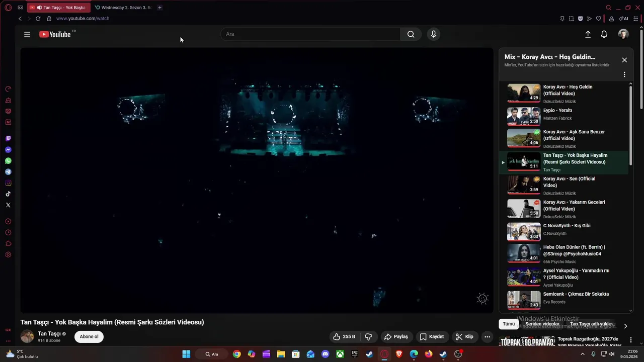Image resolution: width=644 pixels, height=362 pixels.
Task: Reload the current page
Action: click(38, 19)
